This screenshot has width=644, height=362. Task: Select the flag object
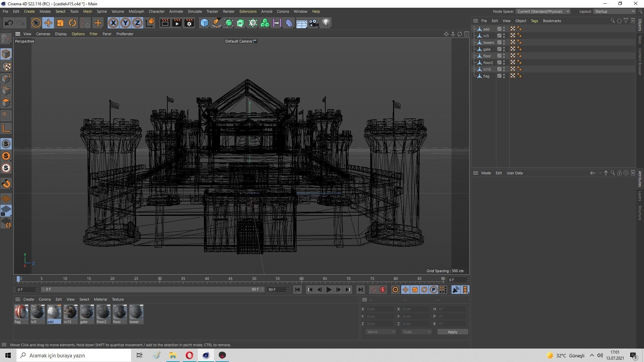(x=486, y=76)
